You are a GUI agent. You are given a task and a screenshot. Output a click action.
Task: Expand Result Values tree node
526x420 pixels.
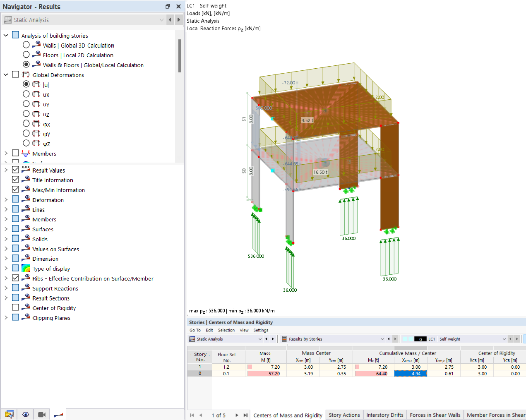[6, 170]
